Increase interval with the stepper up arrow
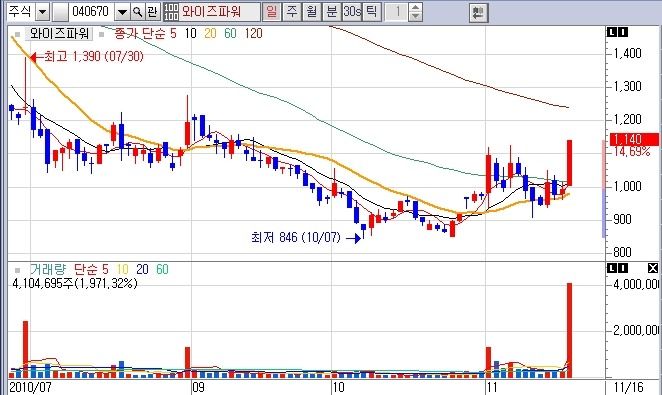This screenshot has height=395, width=662. 416,8
